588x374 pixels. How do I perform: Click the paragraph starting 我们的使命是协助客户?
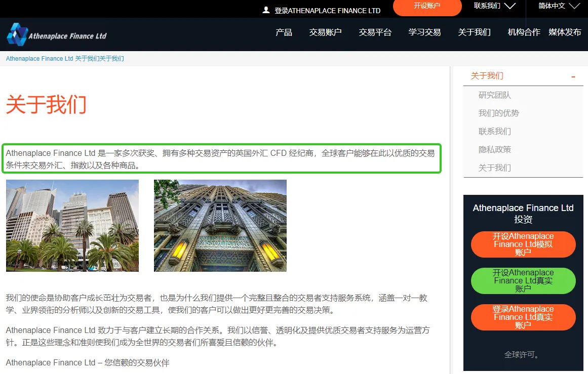[217, 304]
